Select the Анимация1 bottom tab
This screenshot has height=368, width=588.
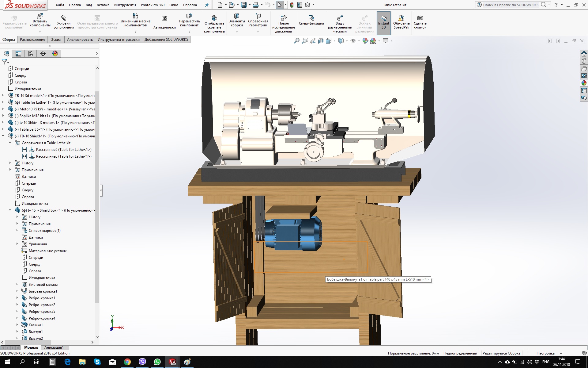click(54, 347)
